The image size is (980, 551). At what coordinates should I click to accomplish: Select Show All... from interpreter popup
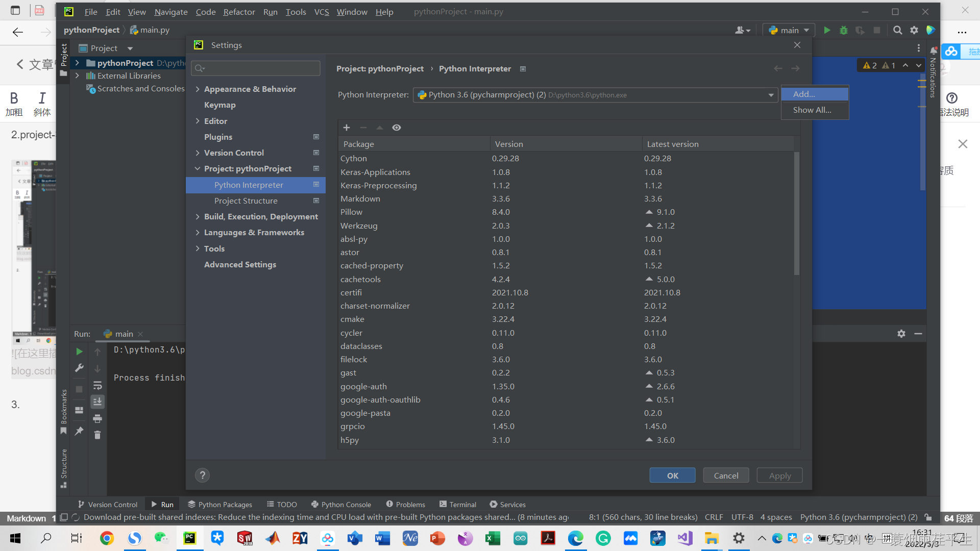(815, 110)
